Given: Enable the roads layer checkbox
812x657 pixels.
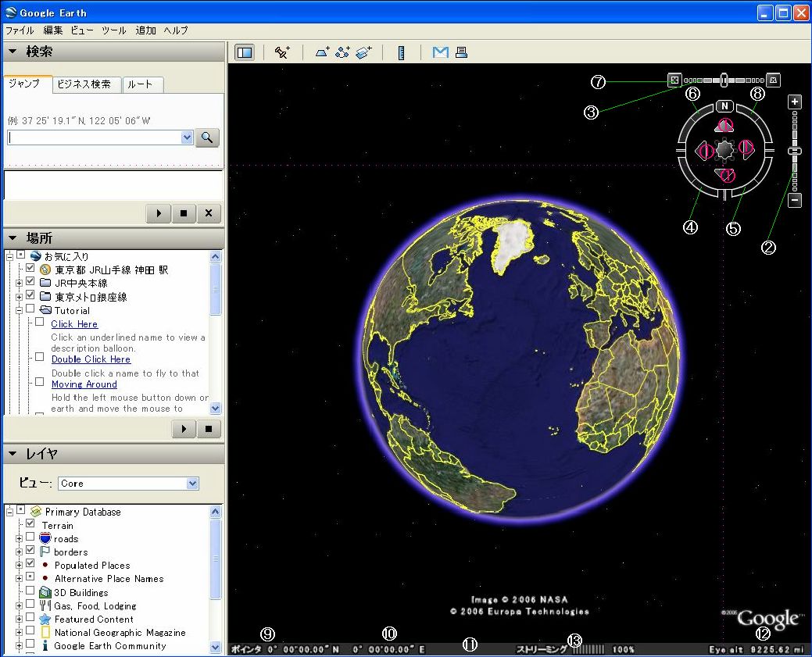Looking at the screenshot, I should (x=30, y=537).
